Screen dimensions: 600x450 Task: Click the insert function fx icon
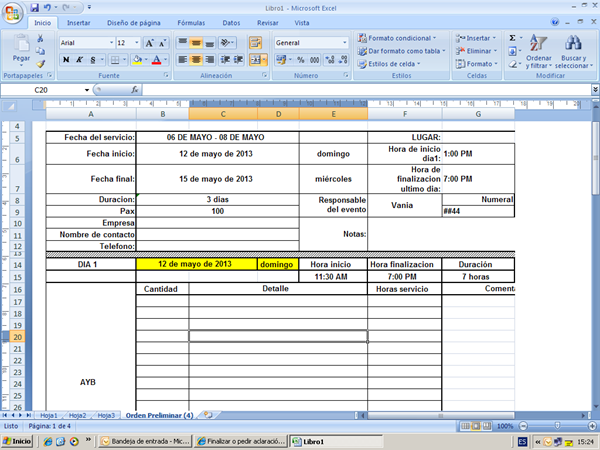135,90
